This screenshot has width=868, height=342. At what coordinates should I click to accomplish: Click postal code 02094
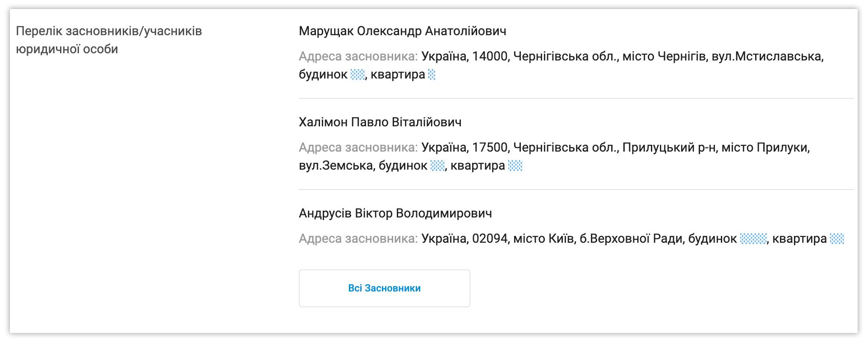(x=490, y=239)
